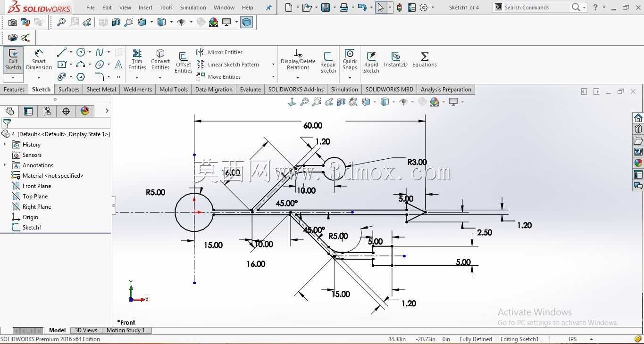Click Convert Entities tool
Image resolution: width=644 pixels, height=344 pixels.
(160, 59)
